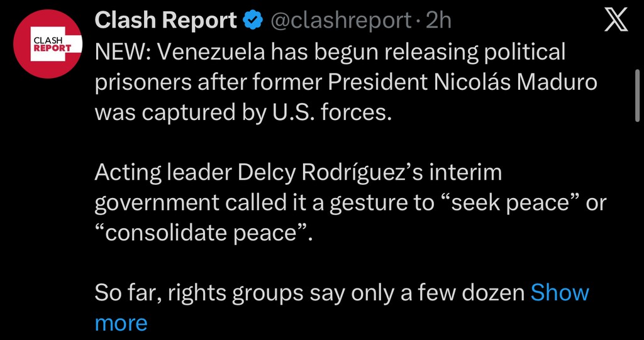Viewport: 644px width, 340px height.
Task: Click the @clashreport handle
Action: point(340,21)
